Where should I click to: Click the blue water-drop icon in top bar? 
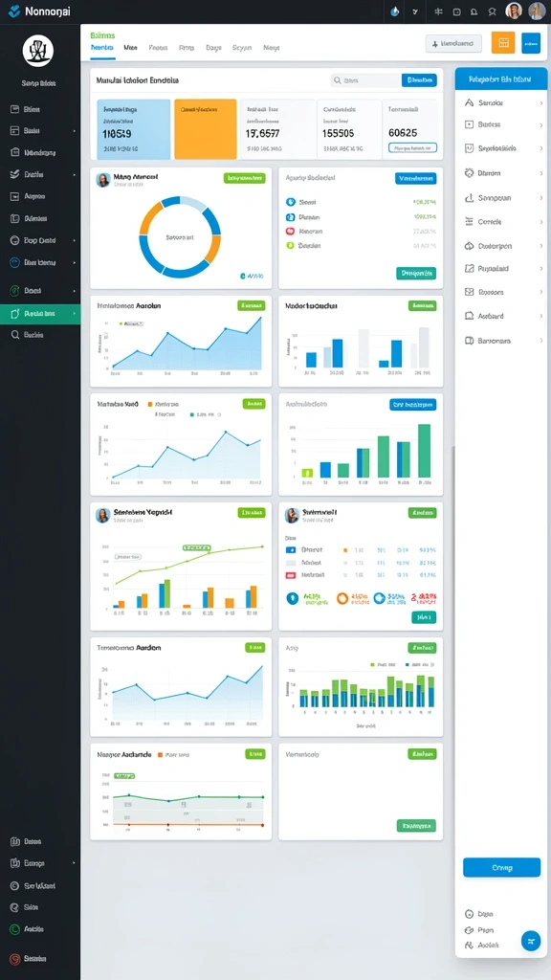coord(394,11)
